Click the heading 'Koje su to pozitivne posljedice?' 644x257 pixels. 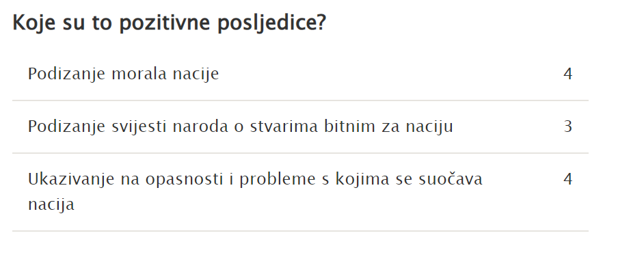pyautogui.click(x=169, y=23)
